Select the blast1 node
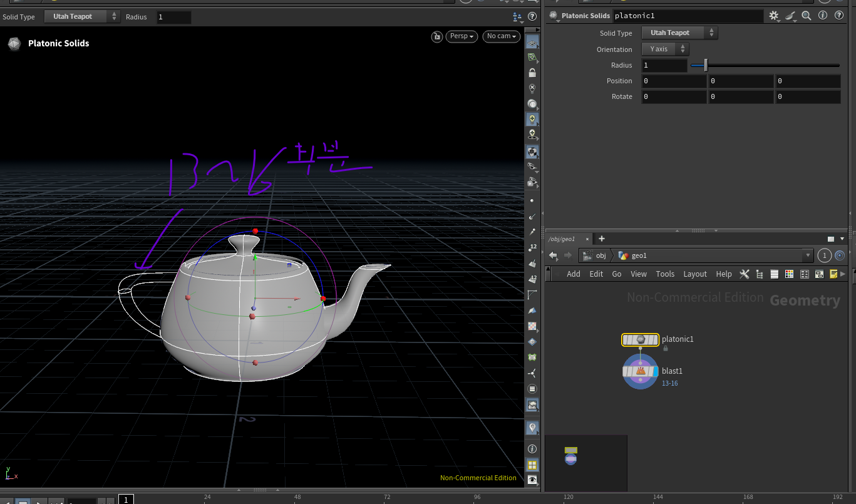The image size is (856, 504). (x=640, y=371)
